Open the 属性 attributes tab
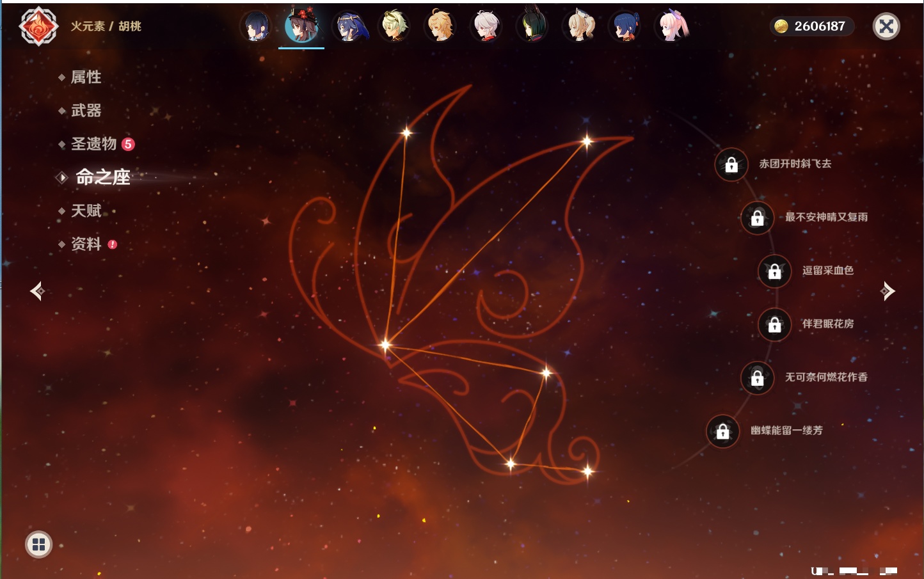This screenshot has height=579, width=924. pyautogui.click(x=86, y=77)
